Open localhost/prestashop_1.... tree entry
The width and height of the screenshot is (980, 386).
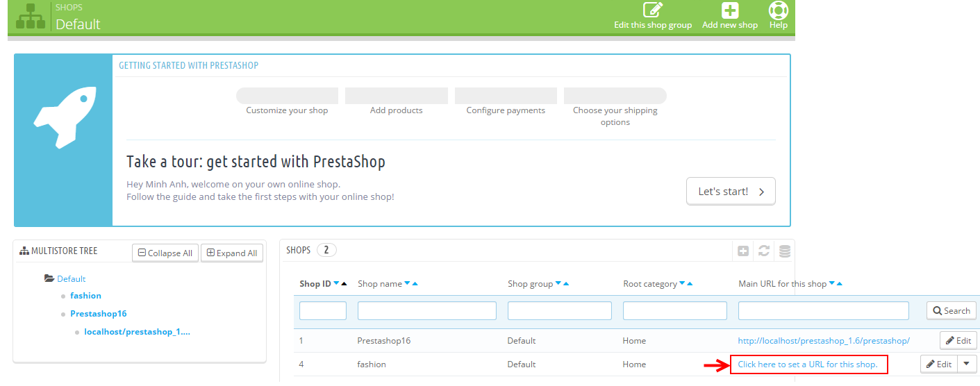click(137, 331)
